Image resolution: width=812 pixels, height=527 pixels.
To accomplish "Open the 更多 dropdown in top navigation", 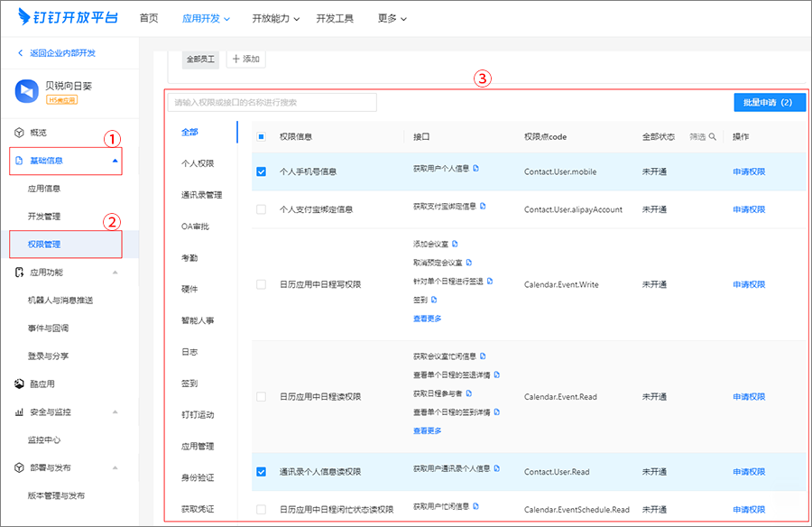I will [x=392, y=18].
